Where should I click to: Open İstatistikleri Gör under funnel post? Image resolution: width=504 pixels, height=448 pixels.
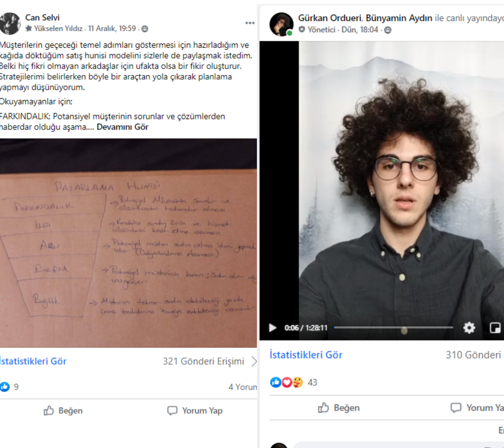33,361
